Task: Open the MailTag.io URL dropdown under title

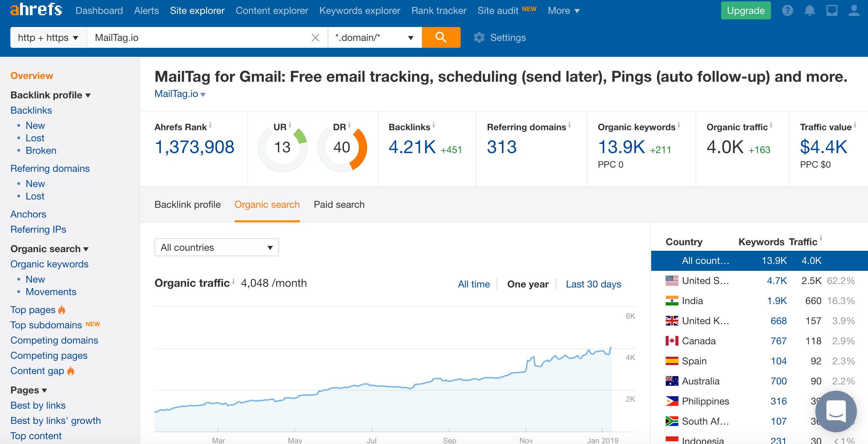Action: click(x=180, y=94)
